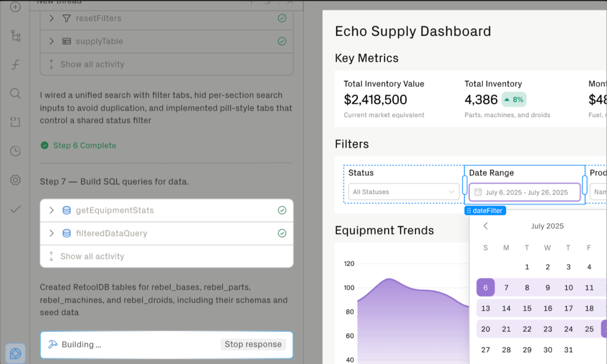Click Show all activity under filteredDataQuery

pos(92,256)
